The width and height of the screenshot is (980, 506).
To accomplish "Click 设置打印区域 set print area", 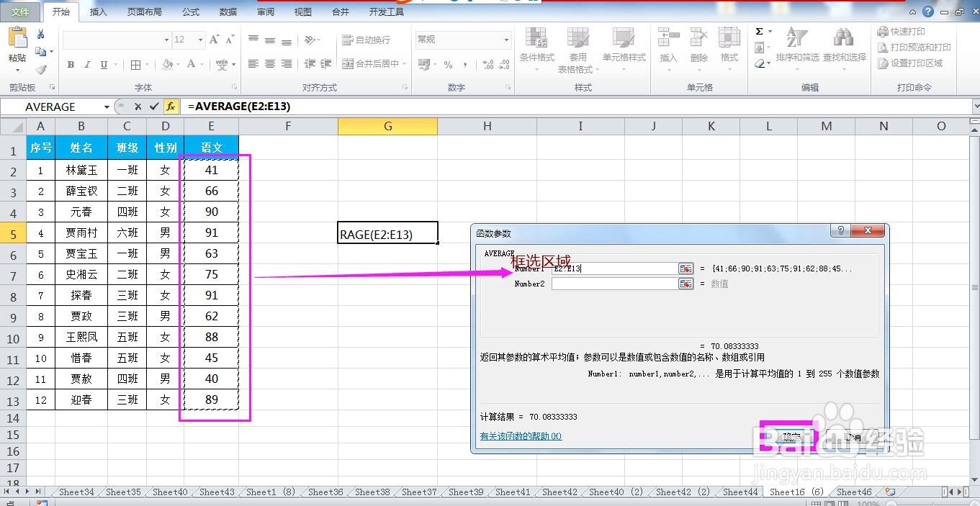I will (x=909, y=63).
